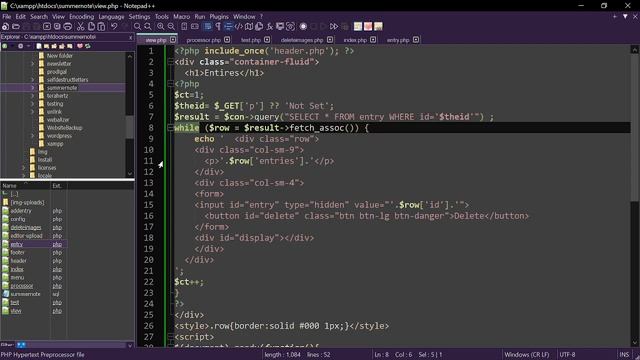Click the first colored plugin icon in toolbar

click(358, 27)
